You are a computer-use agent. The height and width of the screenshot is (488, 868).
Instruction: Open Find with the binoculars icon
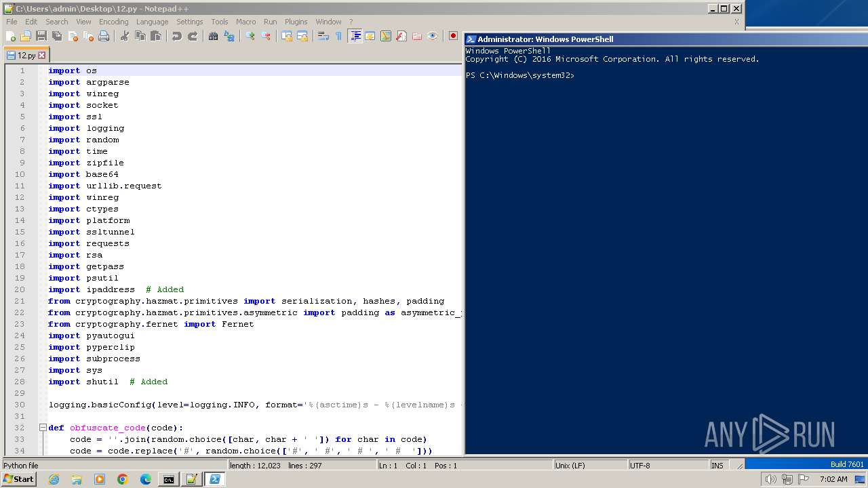point(214,36)
